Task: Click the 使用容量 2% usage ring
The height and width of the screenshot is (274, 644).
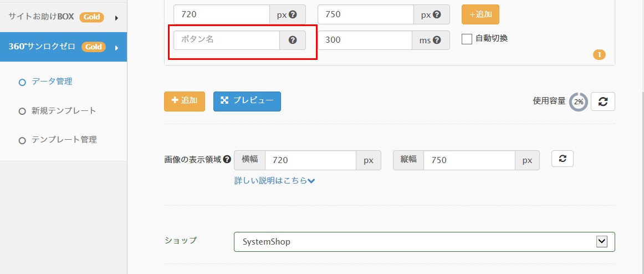Action: click(578, 102)
